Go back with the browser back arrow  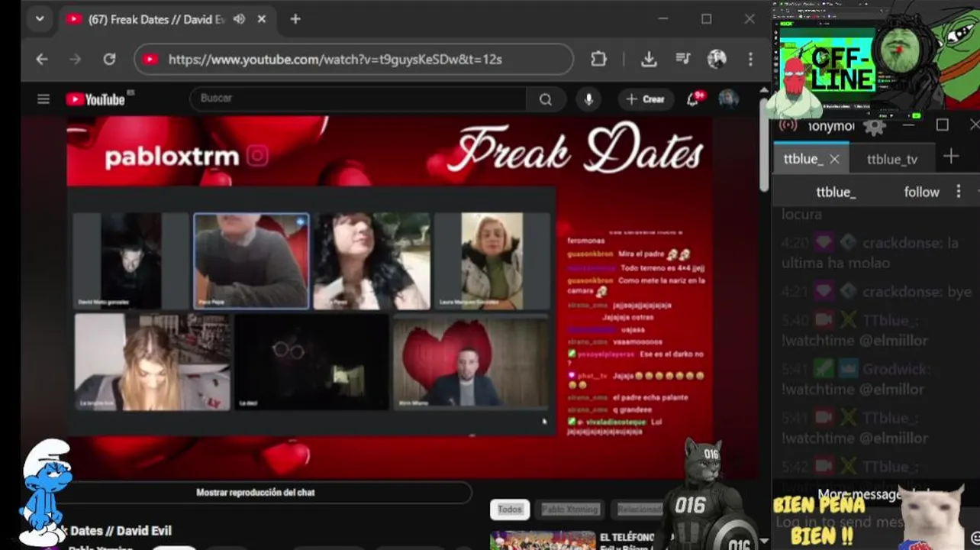coord(42,59)
